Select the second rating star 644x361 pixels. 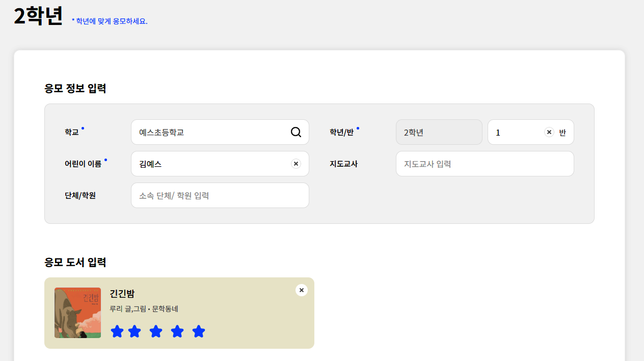pyautogui.click(x=135, y=331)
